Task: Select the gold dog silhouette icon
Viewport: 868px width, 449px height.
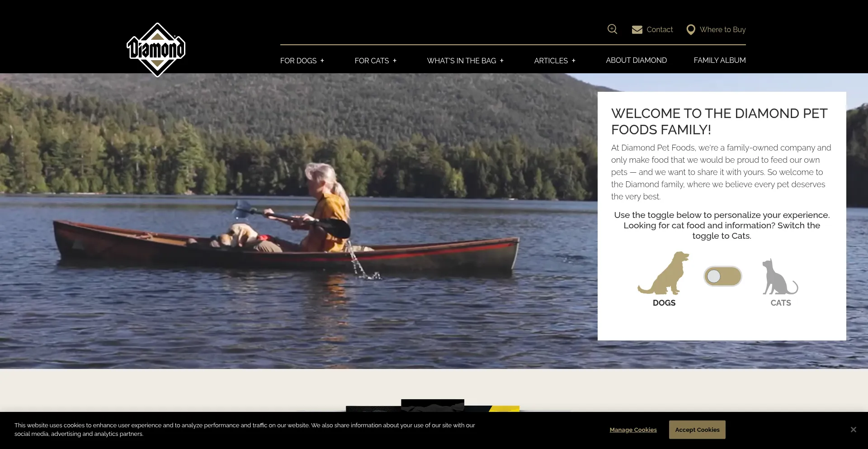Action: pos(664,273)
